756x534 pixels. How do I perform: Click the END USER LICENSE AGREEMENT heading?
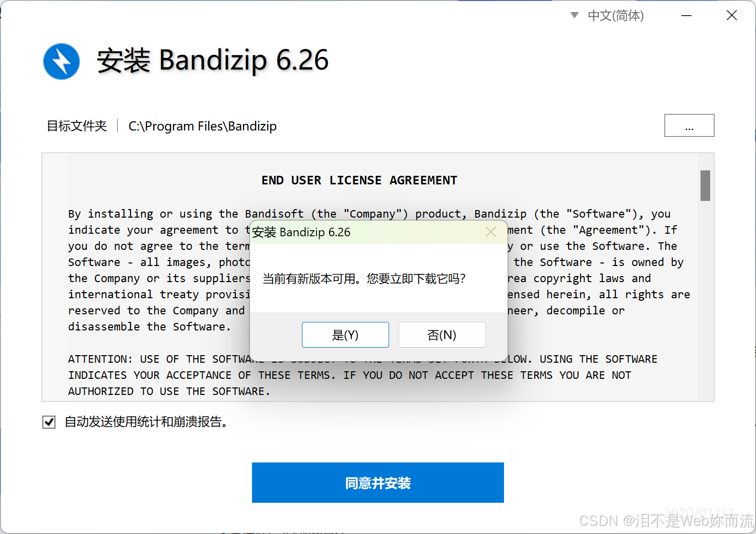[359, 180]
